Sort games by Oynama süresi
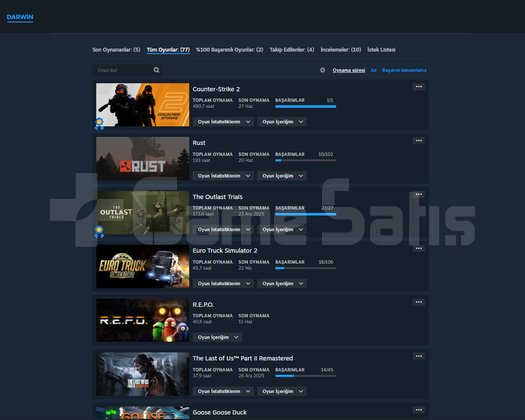 click(x=349, y=70)
